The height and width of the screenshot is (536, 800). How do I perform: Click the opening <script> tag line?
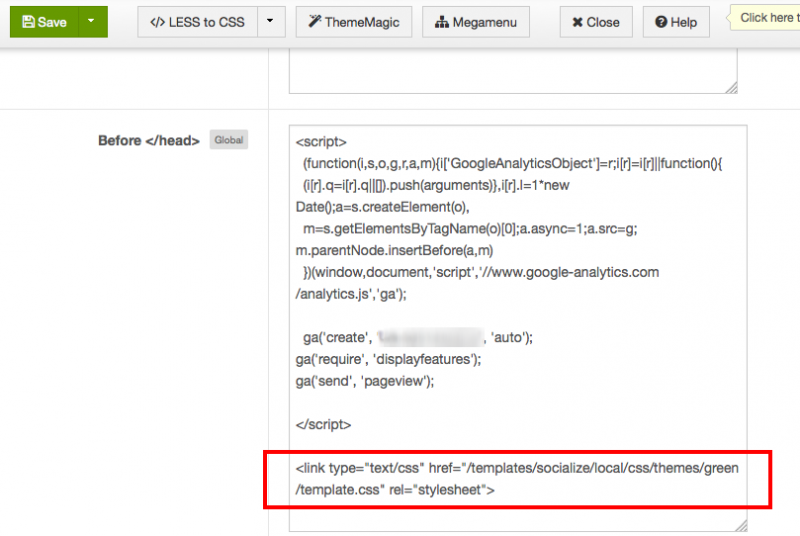tap(321, 142)
